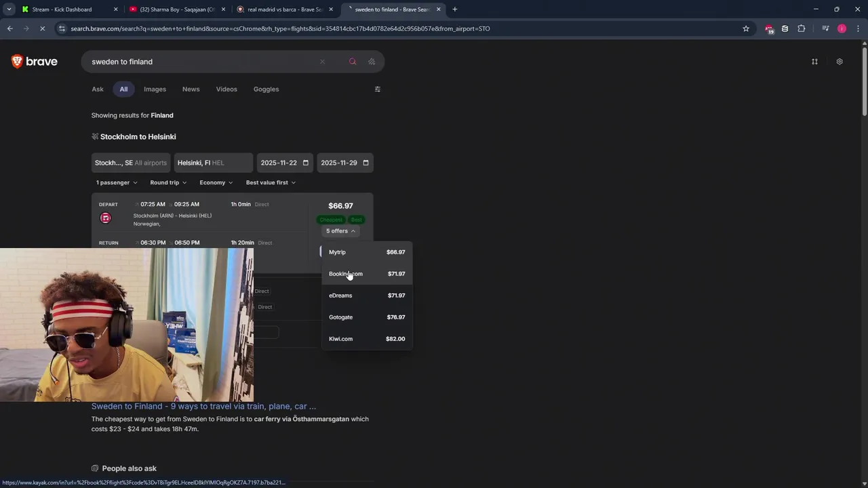This screenshot has width=868, height=488.
Task: Click the green Best badge
Action: pos(356,220)
